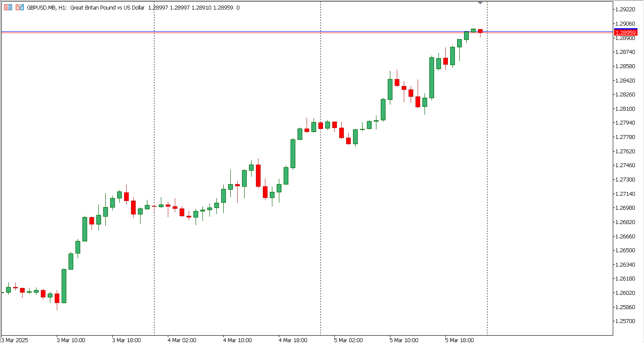The width and height of the screenshot is (644, 343).
Task: Click the gray chart shift triangle marker
Action: point(480,3)
